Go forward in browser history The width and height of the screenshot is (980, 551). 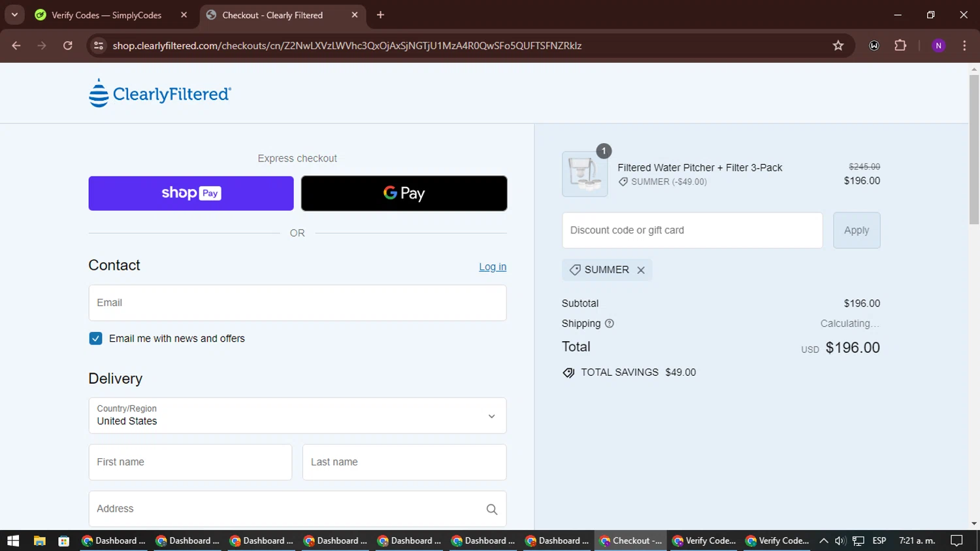[42, 46]
